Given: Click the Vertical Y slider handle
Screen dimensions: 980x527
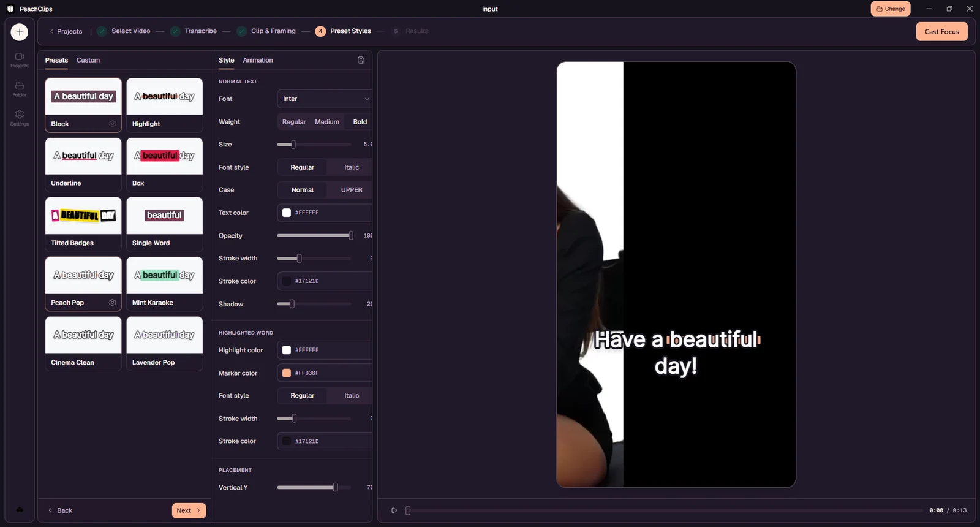Looking at the screenshot, I should [x=335, y=488].
